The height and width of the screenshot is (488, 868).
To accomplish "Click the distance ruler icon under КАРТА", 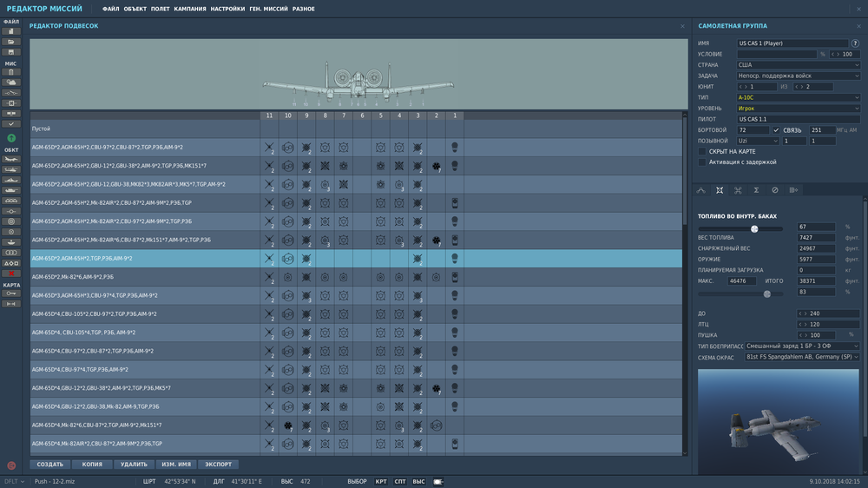I will pos(11,304).
